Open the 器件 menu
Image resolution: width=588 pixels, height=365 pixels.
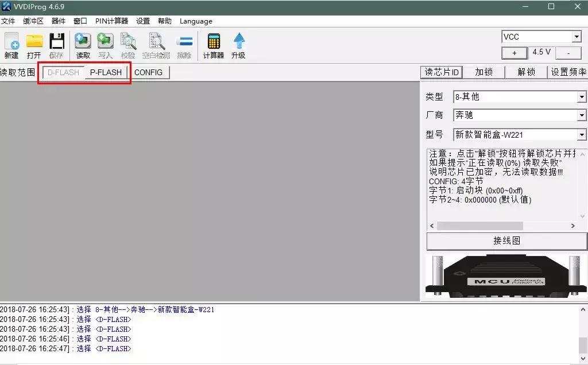tap(59, 21)
